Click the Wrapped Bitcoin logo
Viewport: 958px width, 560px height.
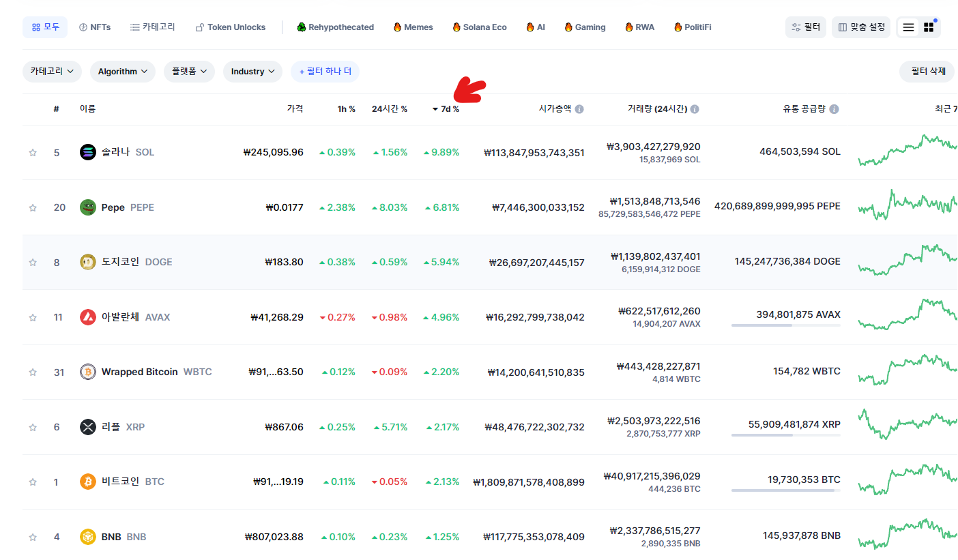tap(88, 372)
